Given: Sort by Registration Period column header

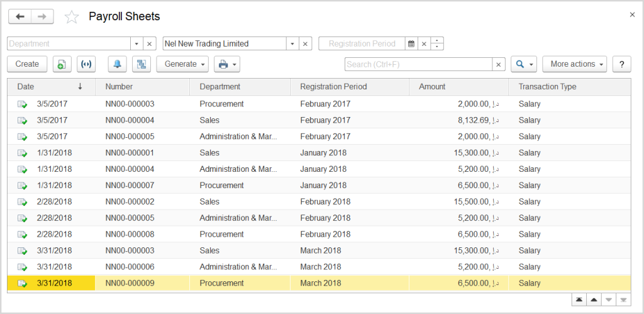Looking at the screenshot, I should tap(350, 87).
